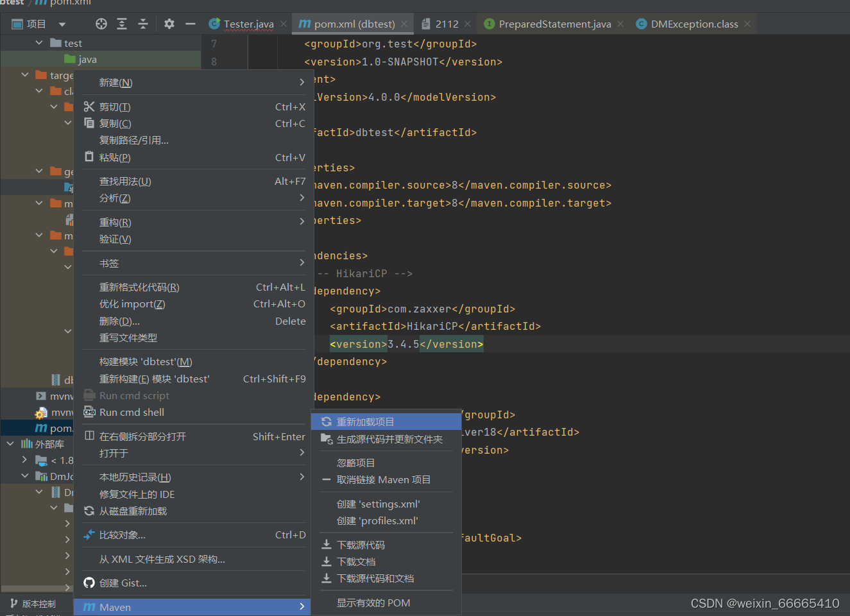Click the locate-in-project crosshair icon
This screenshot has width=850, height=616.
click(101, 24)
